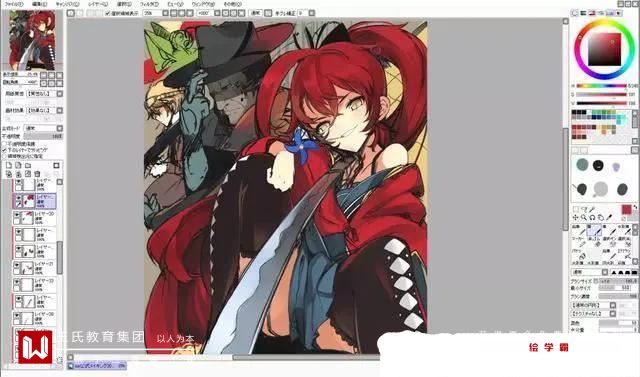Viewport: 640px width, 377px height.
Task: Delete the layer with the trash icon
Action: [37, 174]
